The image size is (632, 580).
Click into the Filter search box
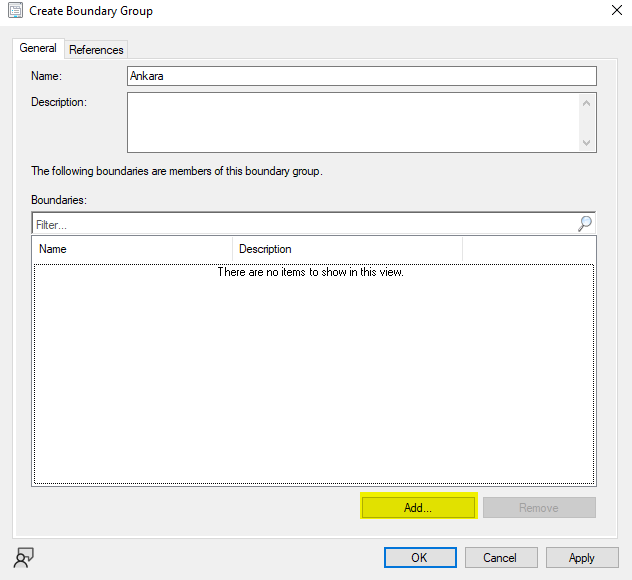(x=300, y=224)
